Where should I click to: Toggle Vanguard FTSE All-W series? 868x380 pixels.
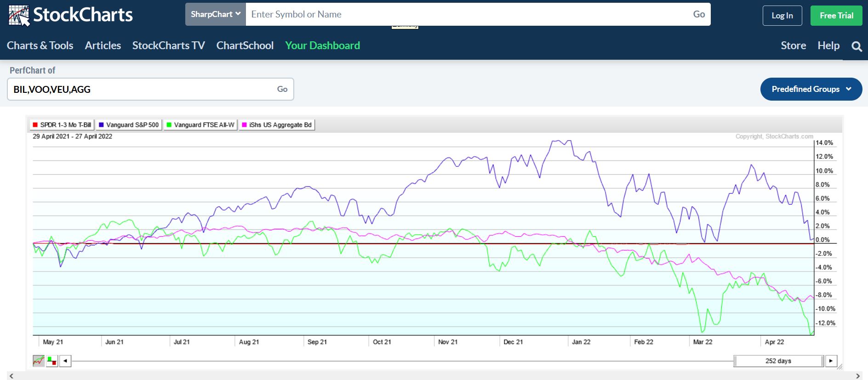tap(200, 125)
